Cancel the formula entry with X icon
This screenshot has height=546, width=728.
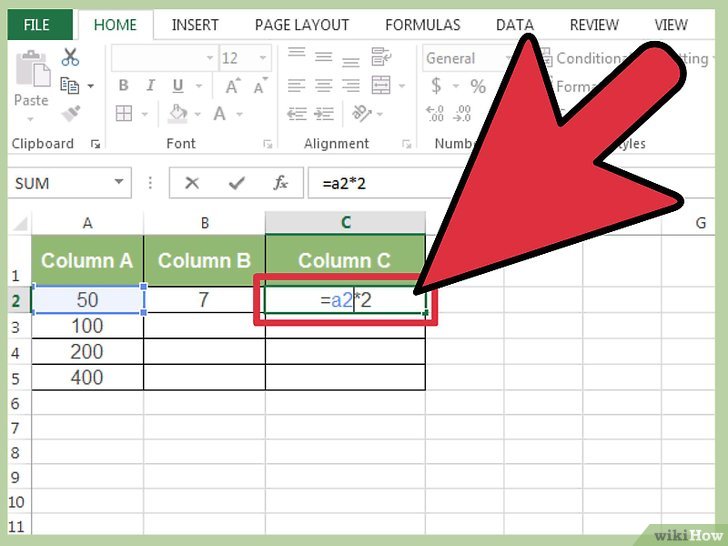tap(192, 183)
